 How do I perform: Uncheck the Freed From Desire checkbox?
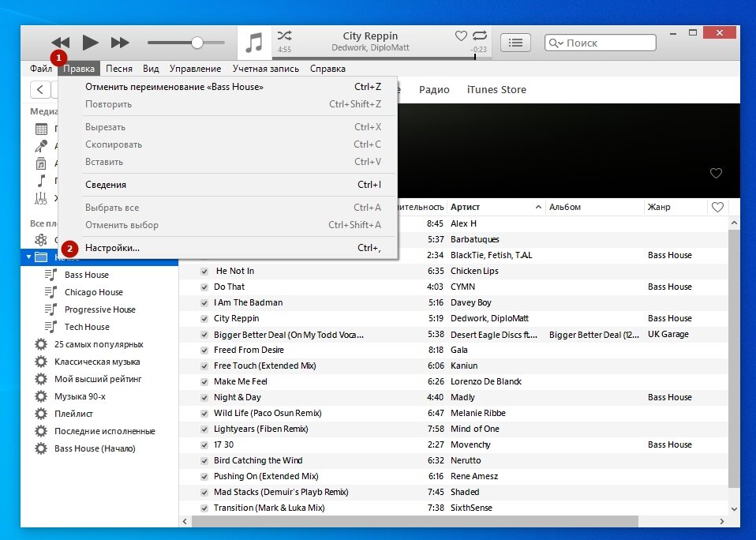coord(204,351)
